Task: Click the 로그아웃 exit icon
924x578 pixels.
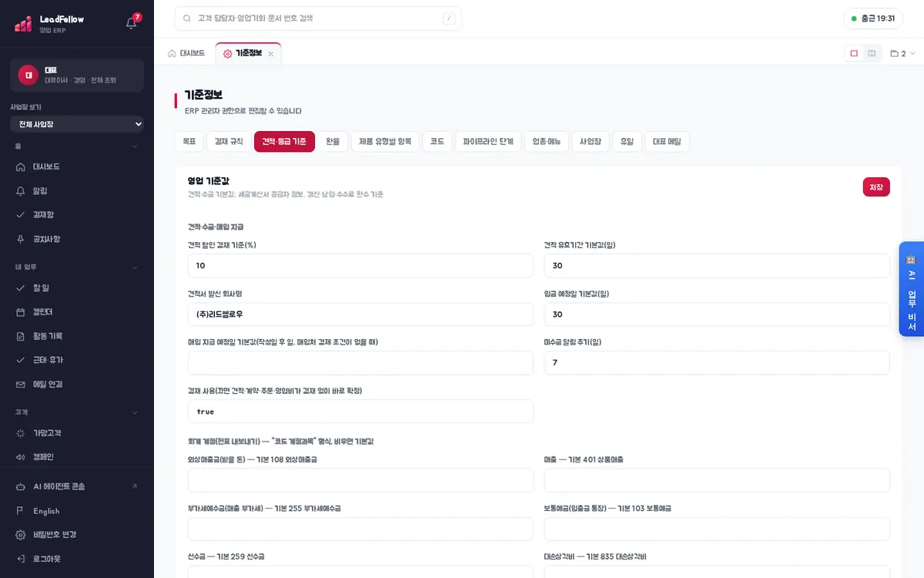Action: (x=21, y=559)
